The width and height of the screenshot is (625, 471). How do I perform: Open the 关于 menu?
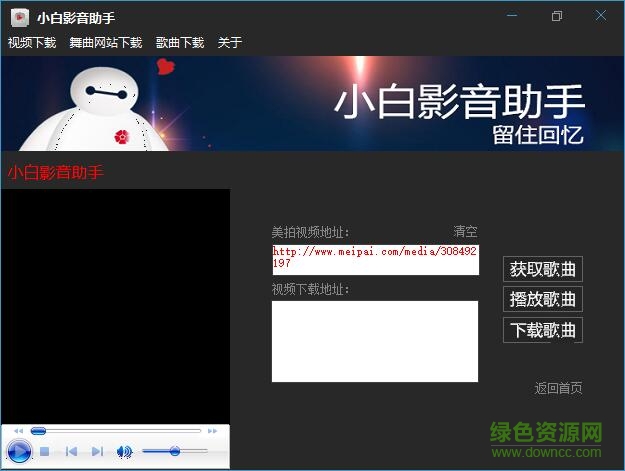pos(230,42)
